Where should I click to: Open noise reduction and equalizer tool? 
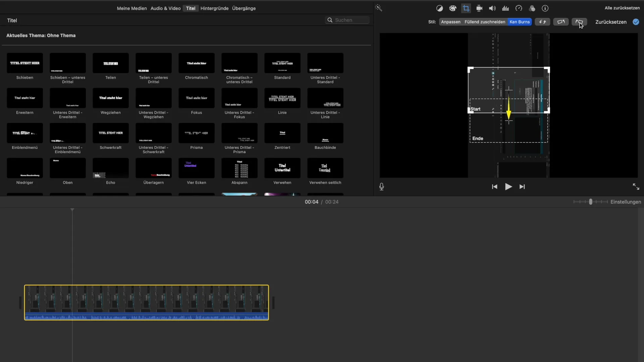(505, 8)
